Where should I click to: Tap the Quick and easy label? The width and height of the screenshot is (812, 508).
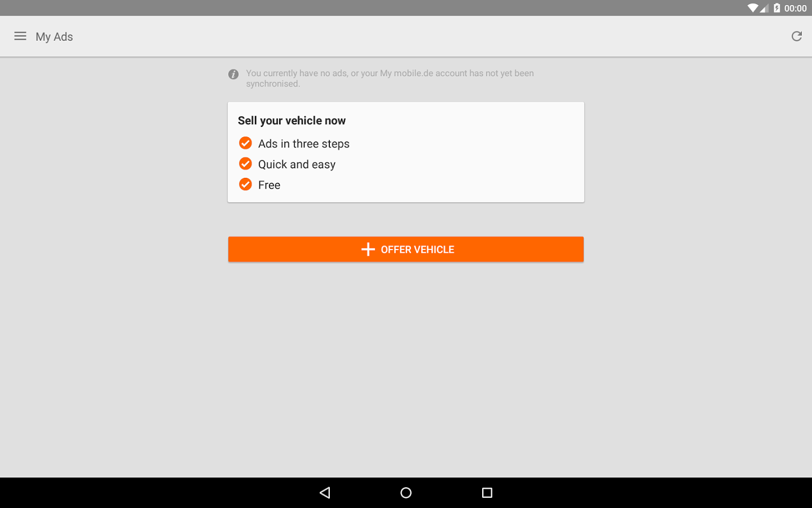[297, 164]
